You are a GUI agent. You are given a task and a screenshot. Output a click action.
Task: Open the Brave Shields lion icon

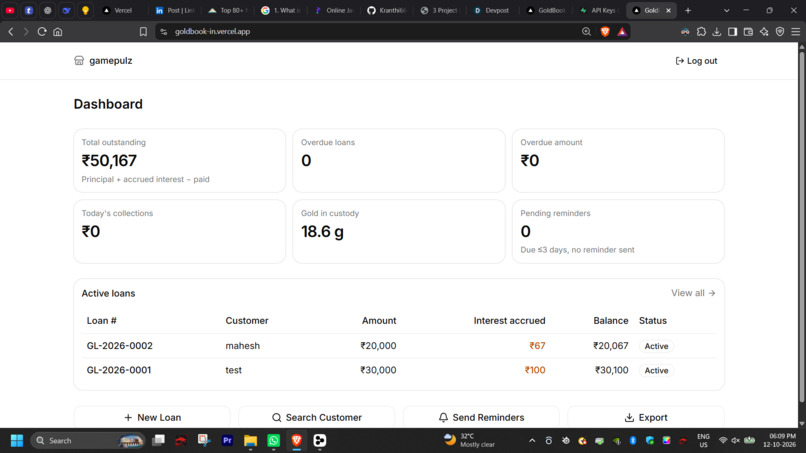[x=605, y=32]
